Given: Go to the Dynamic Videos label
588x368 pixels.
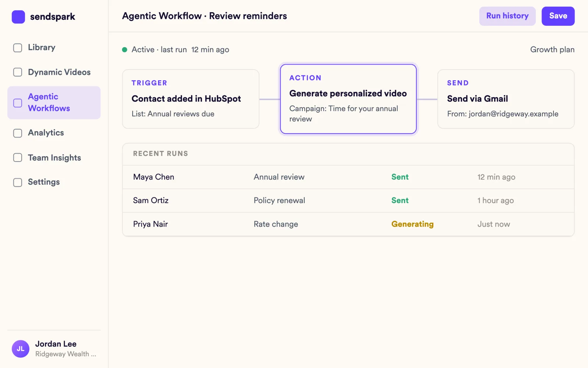Looking at the screenshot, I should pos(59,72).
